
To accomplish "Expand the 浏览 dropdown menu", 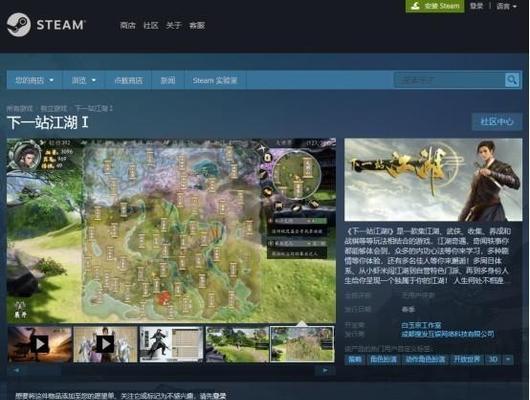I will (83, 80).
